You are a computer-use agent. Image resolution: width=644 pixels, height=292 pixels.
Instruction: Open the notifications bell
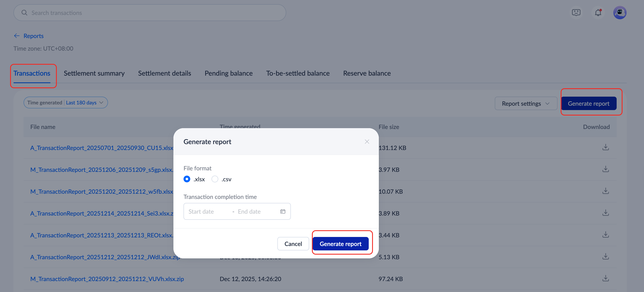point(598,12)
